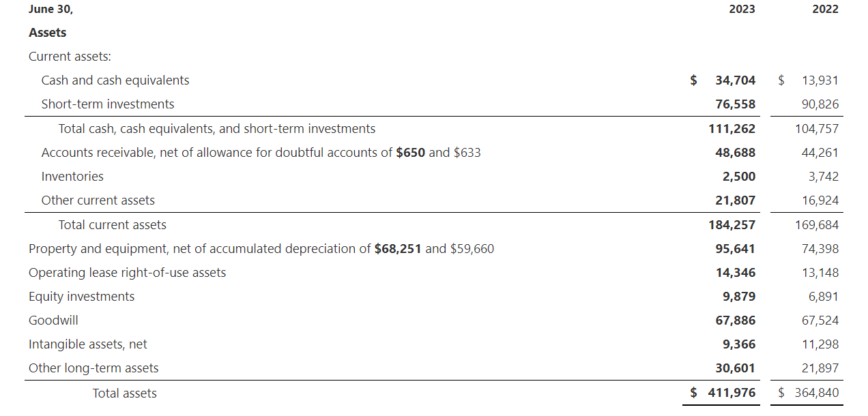Select the Other long-term assets label
Viewport: 868px width, 416px height.
(x=93, y=368)
